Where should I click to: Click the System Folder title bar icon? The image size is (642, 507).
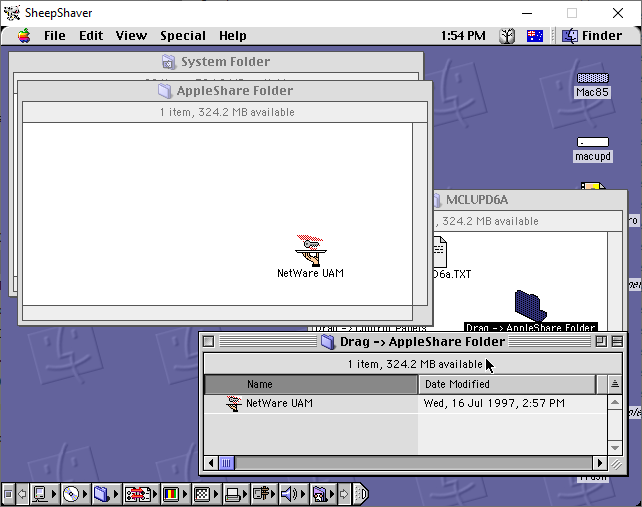pyautogui.click(x=168, y=62)
